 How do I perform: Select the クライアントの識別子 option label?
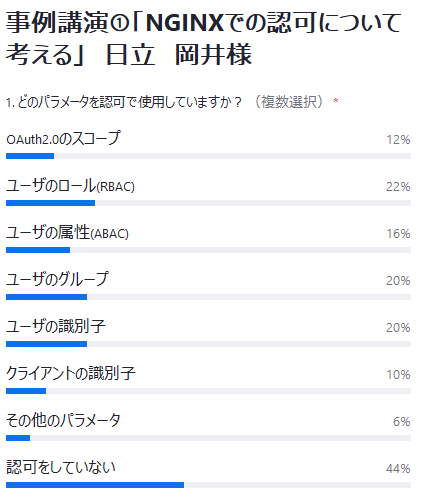(71, 373)
